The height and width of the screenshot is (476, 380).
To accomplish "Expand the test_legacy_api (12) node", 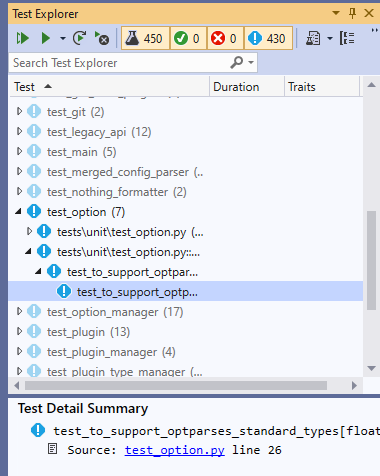I will pos(19,131).
